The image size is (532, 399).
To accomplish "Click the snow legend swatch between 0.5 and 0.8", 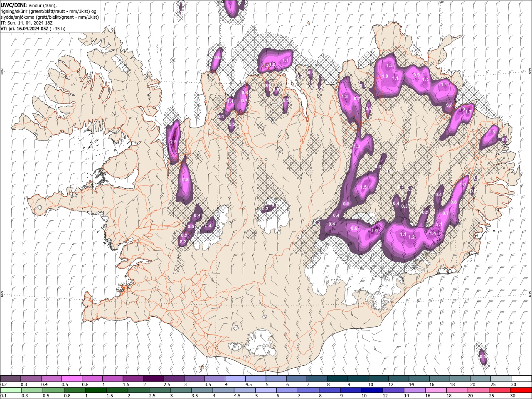I will [72, 379].
